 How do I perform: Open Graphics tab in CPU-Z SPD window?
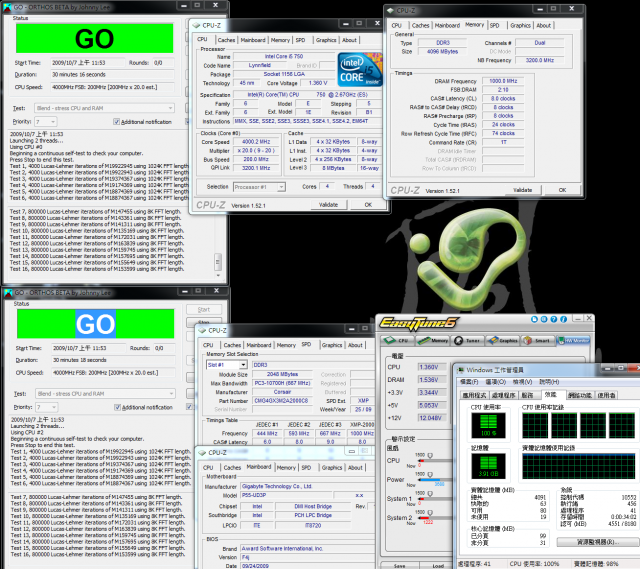(x=332, y=345)
